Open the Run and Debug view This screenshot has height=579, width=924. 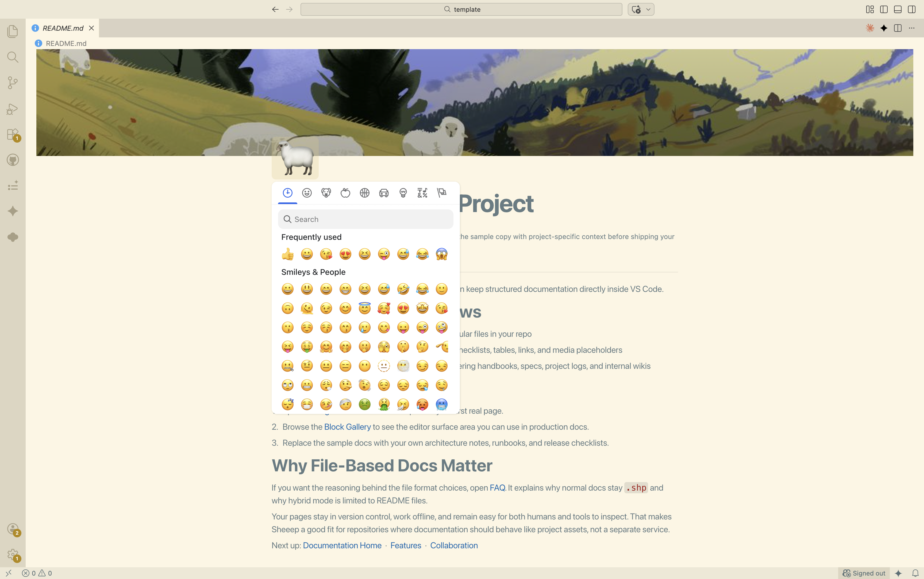[x=13, y=109]
